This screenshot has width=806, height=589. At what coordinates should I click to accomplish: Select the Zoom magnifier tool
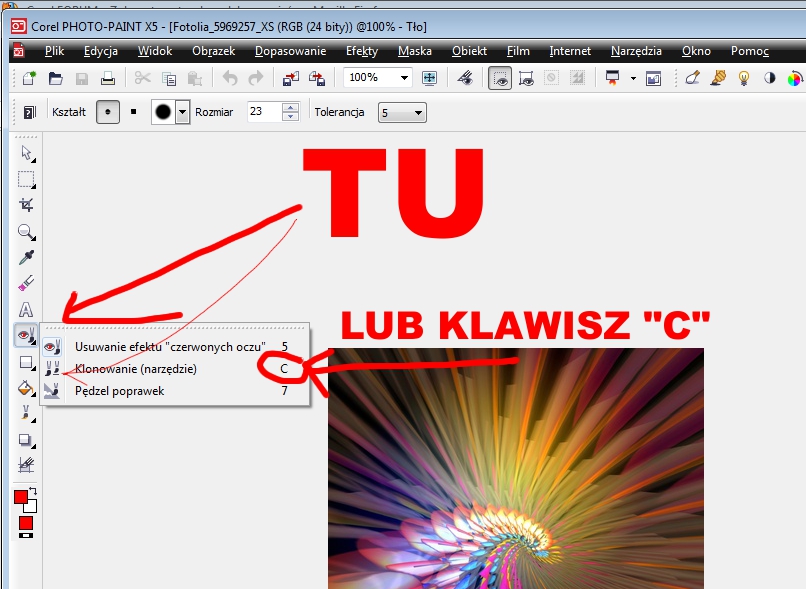pos(27,232)
